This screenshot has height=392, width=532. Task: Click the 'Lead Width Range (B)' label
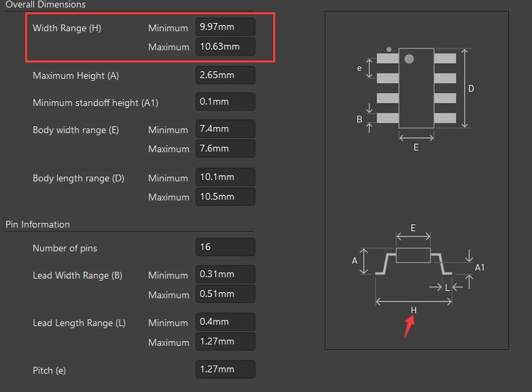coord(77,275)
